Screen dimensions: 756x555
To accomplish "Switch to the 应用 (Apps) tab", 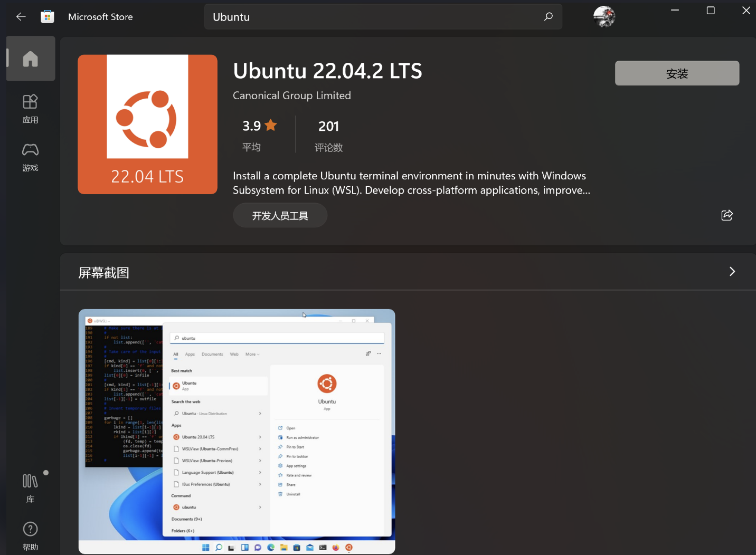I will tap(30, 108).
